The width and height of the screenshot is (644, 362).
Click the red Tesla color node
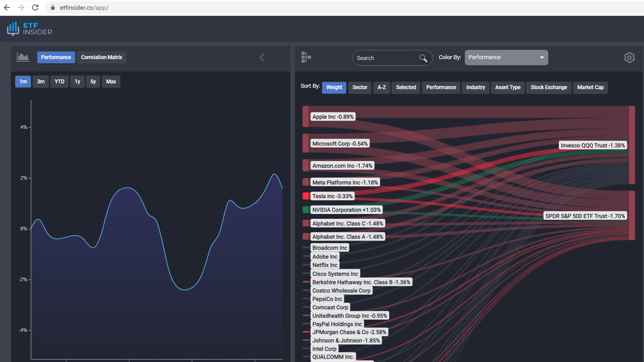pyautogui.click(x=306, y=196)
